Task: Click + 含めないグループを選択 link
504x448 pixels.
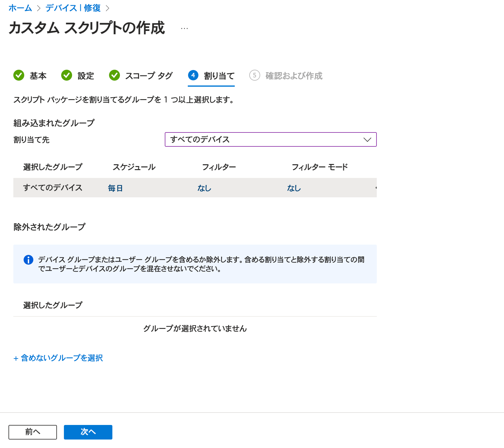Action: 58,358
